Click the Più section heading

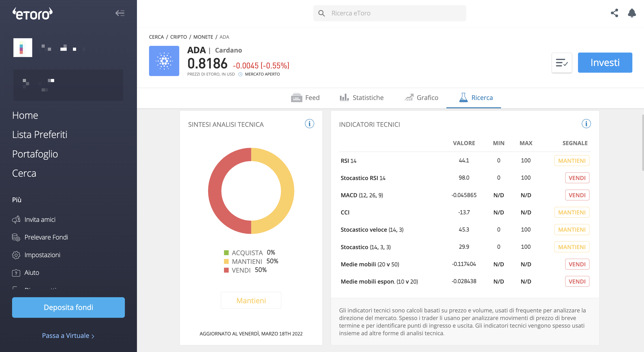click(x=17, y=200)
